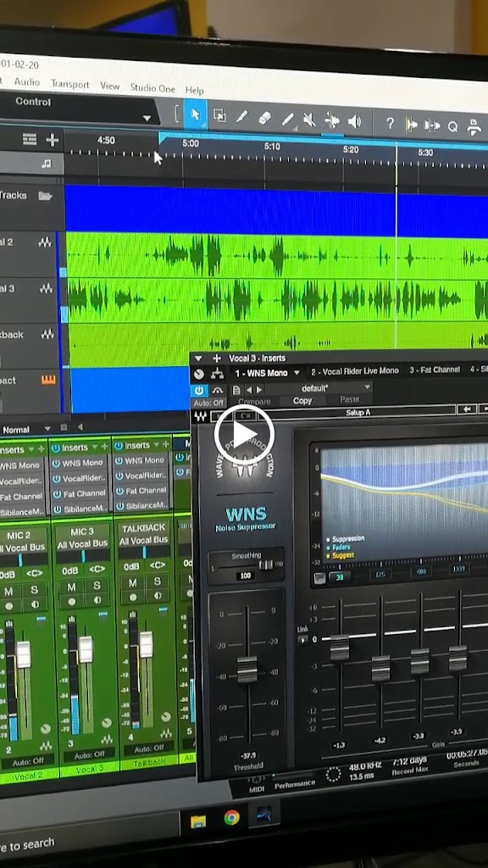Select the Split knife tool
Image resolution: width=488 pixels, height=868 pixels.
coord(241,117)
